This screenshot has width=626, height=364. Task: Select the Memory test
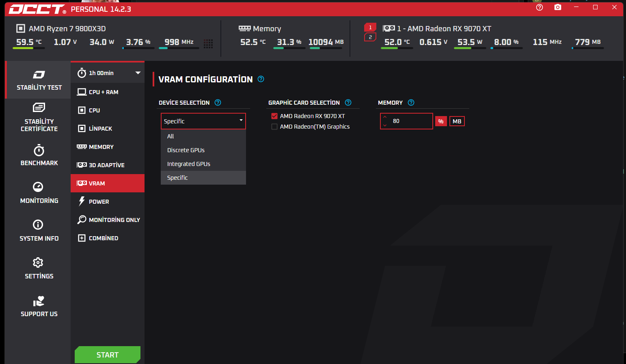click(x=108, y=147)
